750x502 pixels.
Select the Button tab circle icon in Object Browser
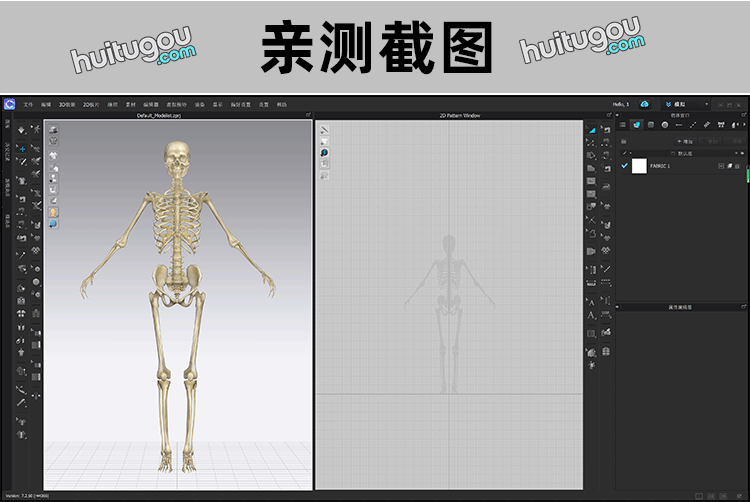[664, 125]
